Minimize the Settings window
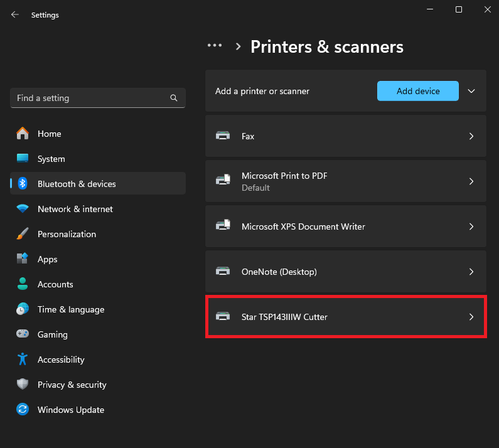Image resolution: width=499 pixels, height=448 pixels. point(430,9)
